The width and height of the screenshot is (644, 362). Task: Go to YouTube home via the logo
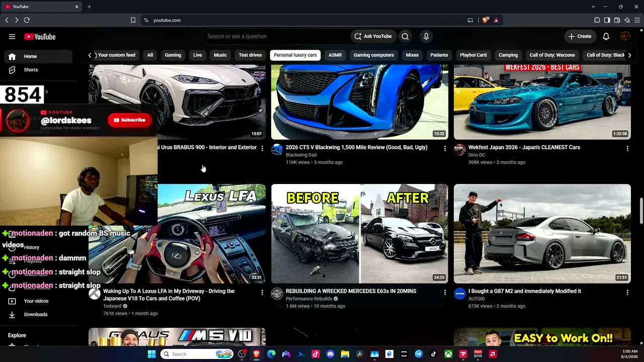pos(40,37)
